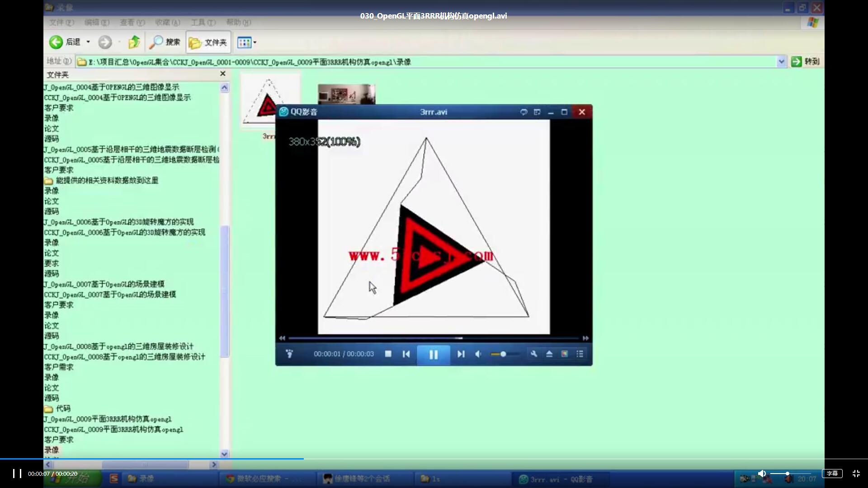Click the 客户需求 tree entry
Screen dimensions: 868x488
(59, 367)
